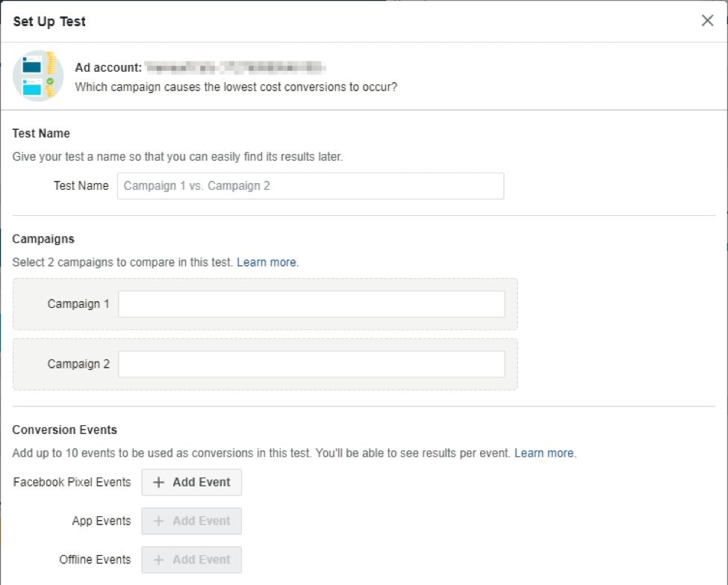Focus the Test Name text field
Image resolution: width=728 pixels, height=585 pixels.
click(x=310, y=186)
